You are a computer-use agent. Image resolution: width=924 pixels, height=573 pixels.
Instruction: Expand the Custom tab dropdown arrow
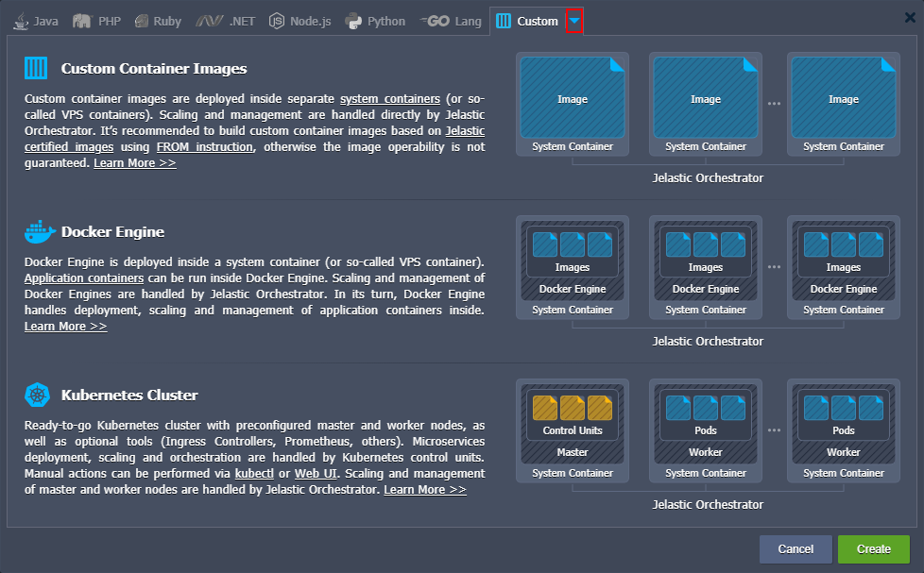pyautogui.click(x=574, y=21)
